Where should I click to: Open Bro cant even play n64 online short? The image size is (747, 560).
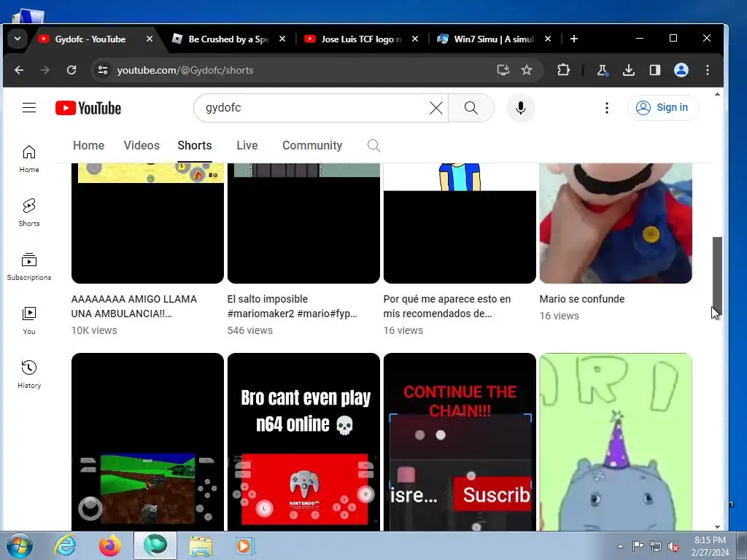[x=303, y=442]
